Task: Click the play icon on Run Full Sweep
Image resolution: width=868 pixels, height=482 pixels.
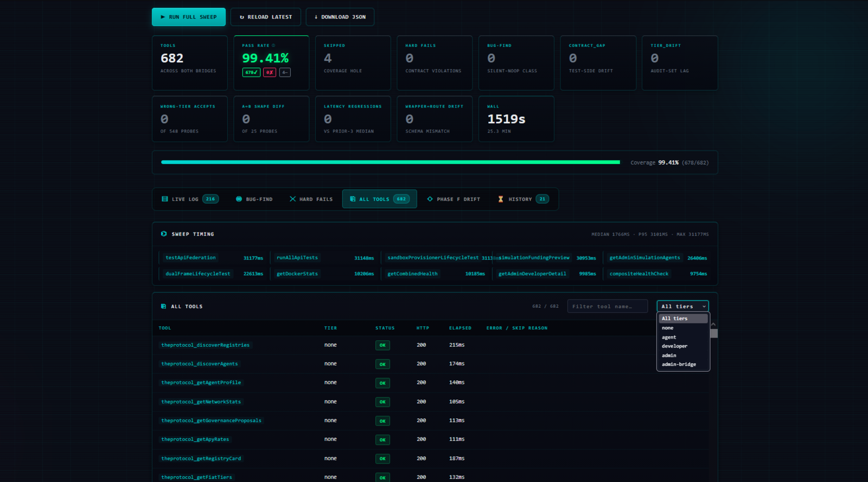Action: (x=163, y=17)
